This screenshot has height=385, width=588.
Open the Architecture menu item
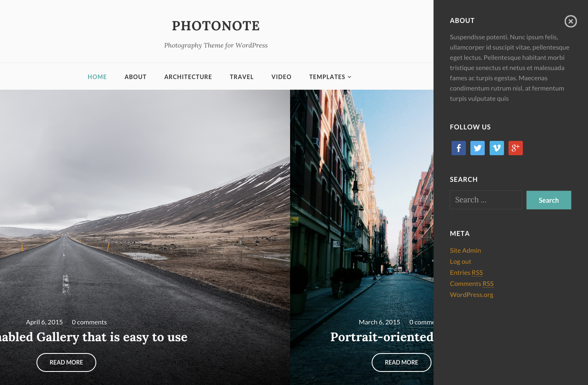coord(188,77)
